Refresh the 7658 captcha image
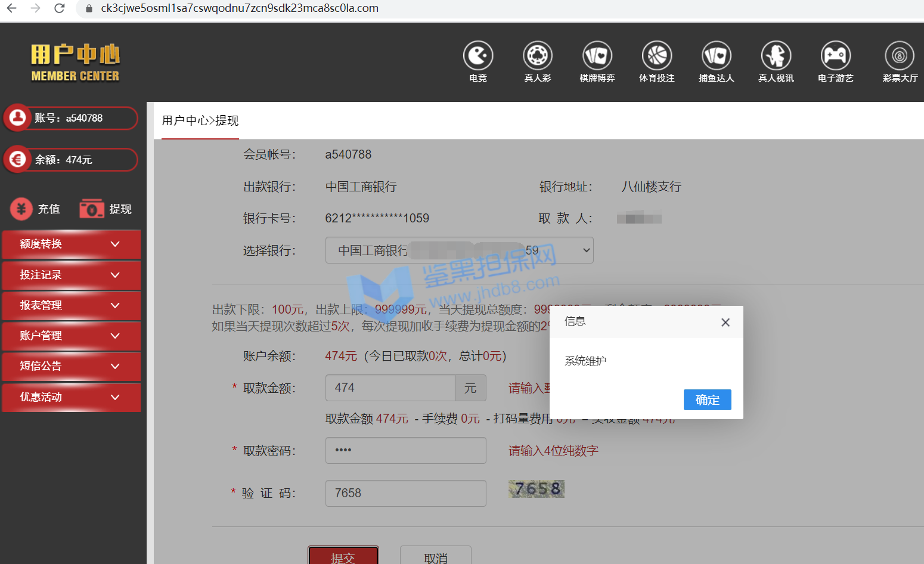Viewport: 924px width, 564px height. point(536,489)
